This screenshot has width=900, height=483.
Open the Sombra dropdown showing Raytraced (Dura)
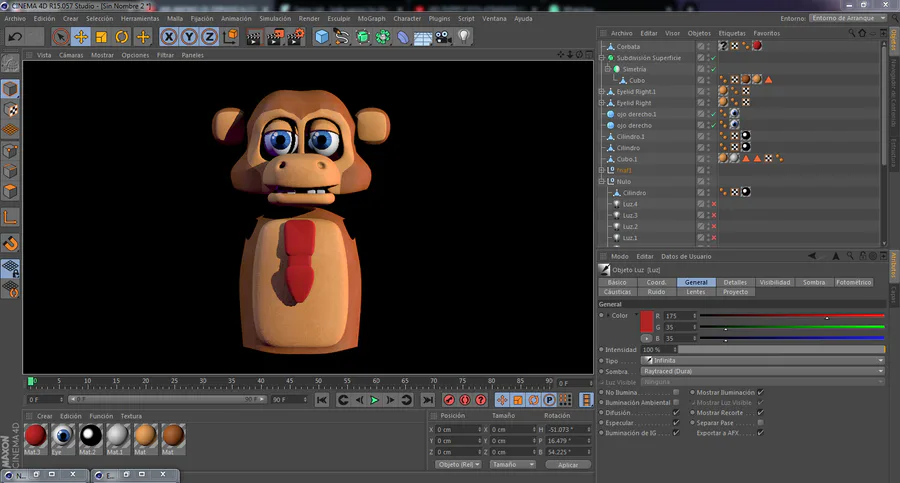click(762, 371)
